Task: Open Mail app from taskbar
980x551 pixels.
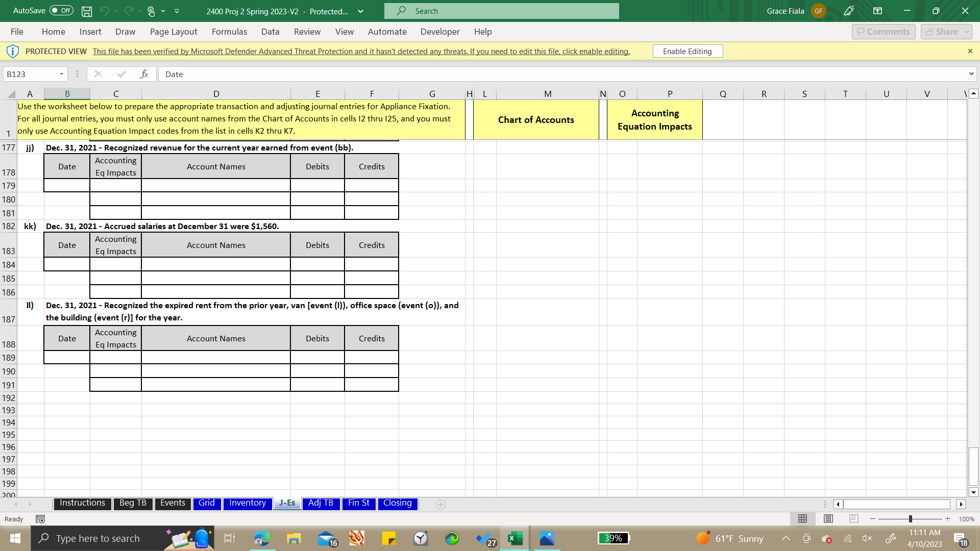Action: coord(327,538)
